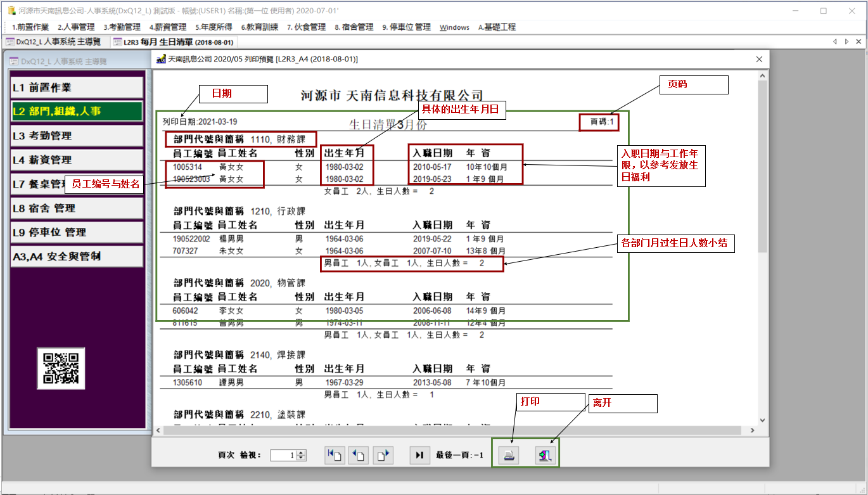Switch to L2R3 每月 生日清單 tab

pyautogui.click(x=173, y=42)
